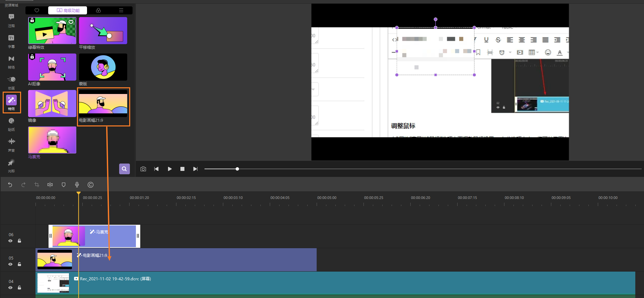Switch to the list-lines tab

coord(121,10)
